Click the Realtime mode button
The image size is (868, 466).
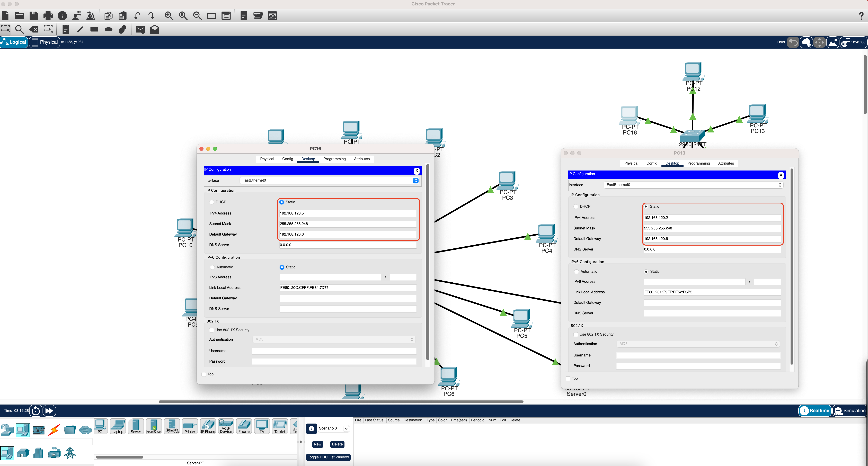coord(815,411)
